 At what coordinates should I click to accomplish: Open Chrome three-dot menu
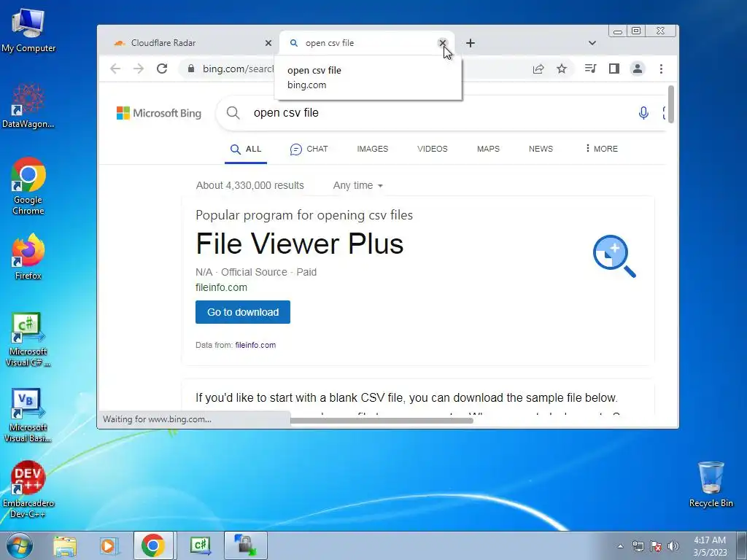[661, 69]
